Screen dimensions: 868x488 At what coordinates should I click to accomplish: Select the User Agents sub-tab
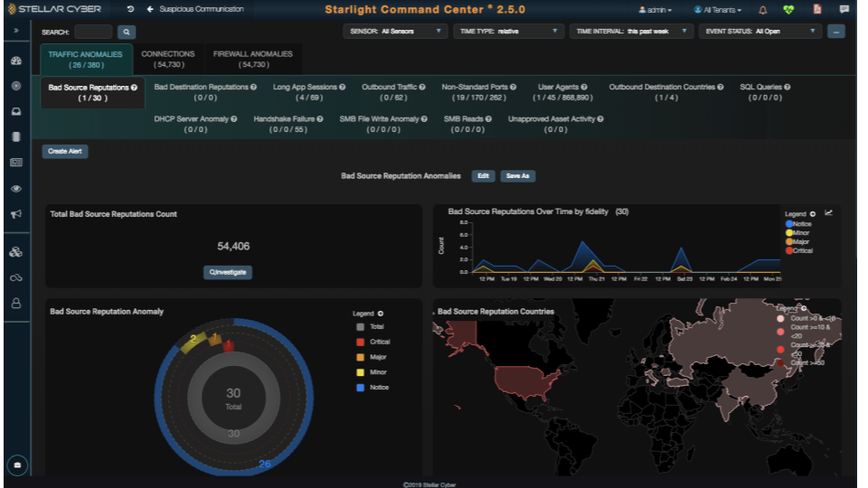tap(562, 92)
